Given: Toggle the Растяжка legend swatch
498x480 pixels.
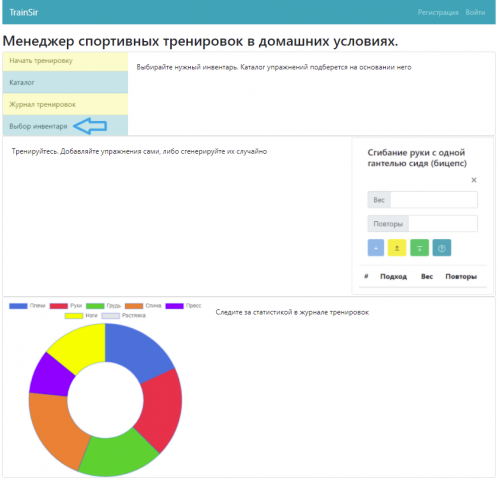Looking at the screenshot, I should pos(111,316).
